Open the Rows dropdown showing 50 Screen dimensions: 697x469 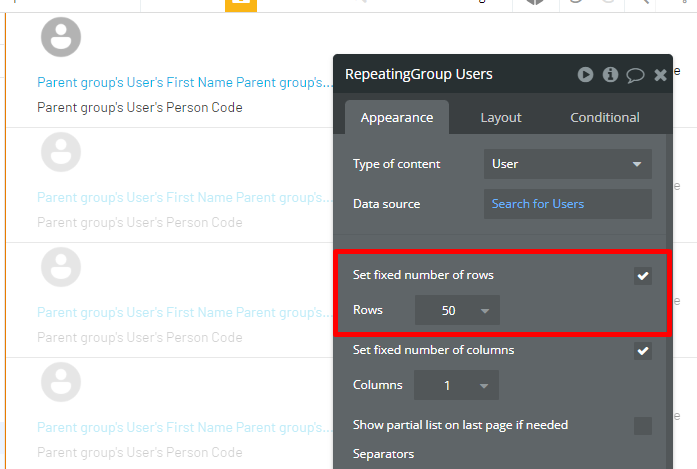[457, 310]
